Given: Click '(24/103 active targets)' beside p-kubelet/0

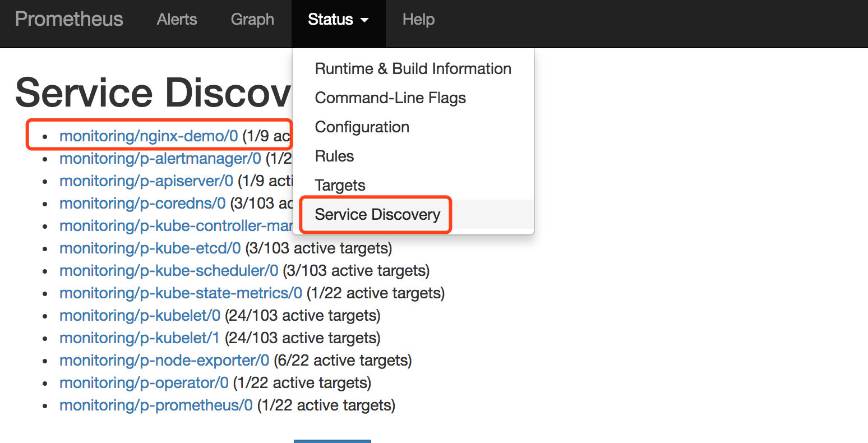Looking at the screenshot, I should (303, 316).
